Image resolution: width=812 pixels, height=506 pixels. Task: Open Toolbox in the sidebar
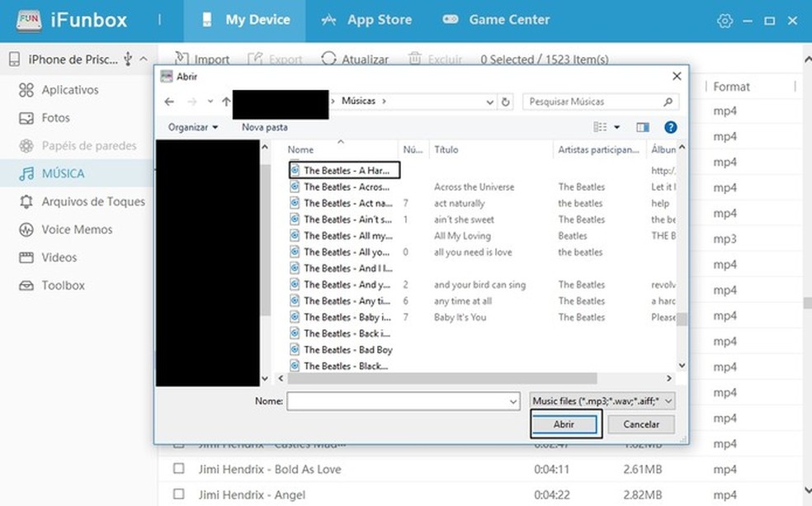(52, 286)
